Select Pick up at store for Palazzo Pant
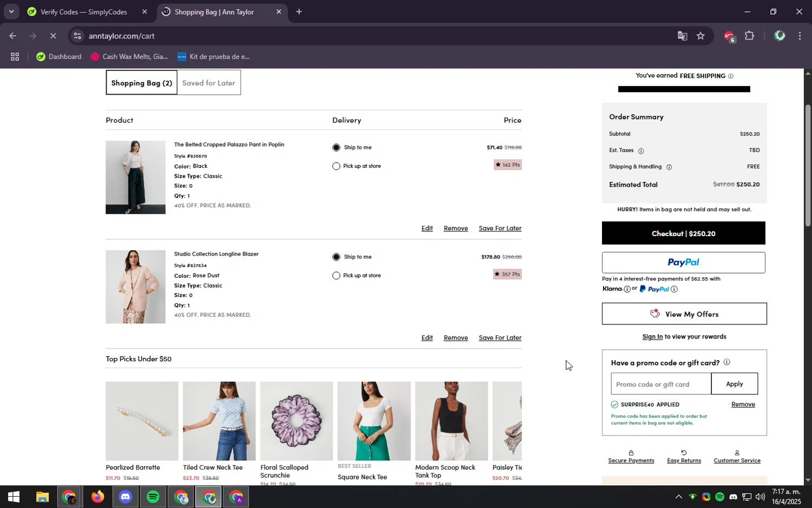 336,166
